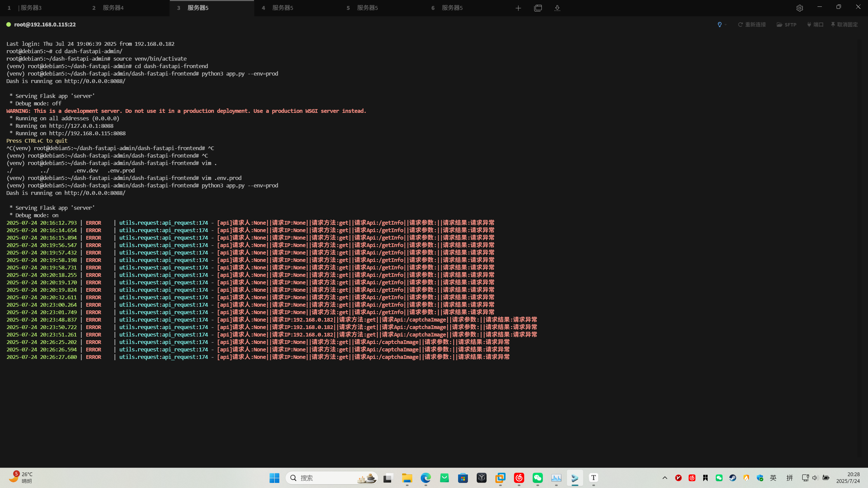Click the 'Press CTRL+C to quit' line

[x=37, y=141]
